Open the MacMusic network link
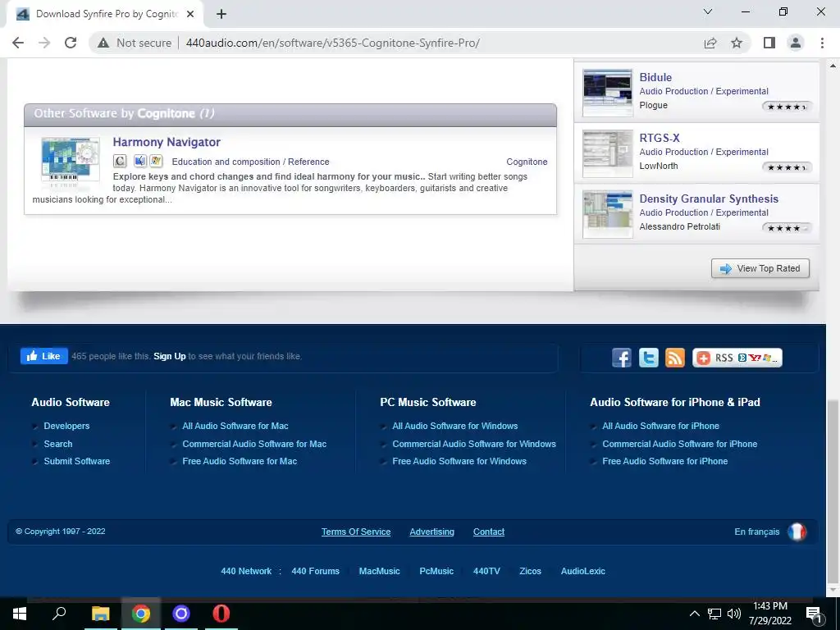 click(x=379, y=571)
